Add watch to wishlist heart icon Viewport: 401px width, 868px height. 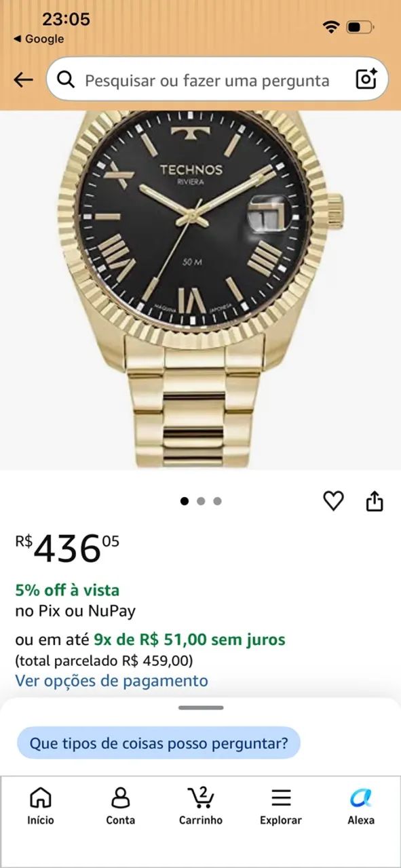[x=333, y=500]
